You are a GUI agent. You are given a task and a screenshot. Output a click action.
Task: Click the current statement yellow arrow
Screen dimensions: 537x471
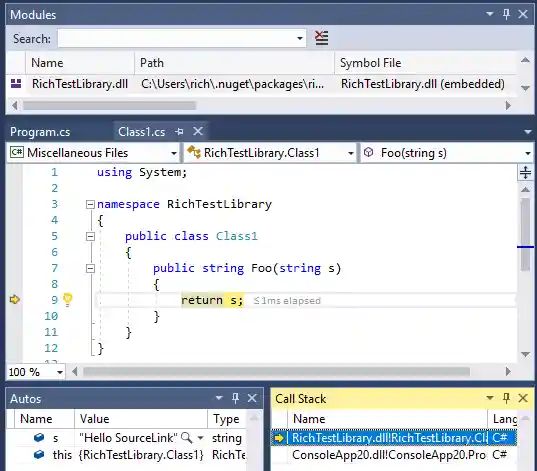click(x=14, y=300)
